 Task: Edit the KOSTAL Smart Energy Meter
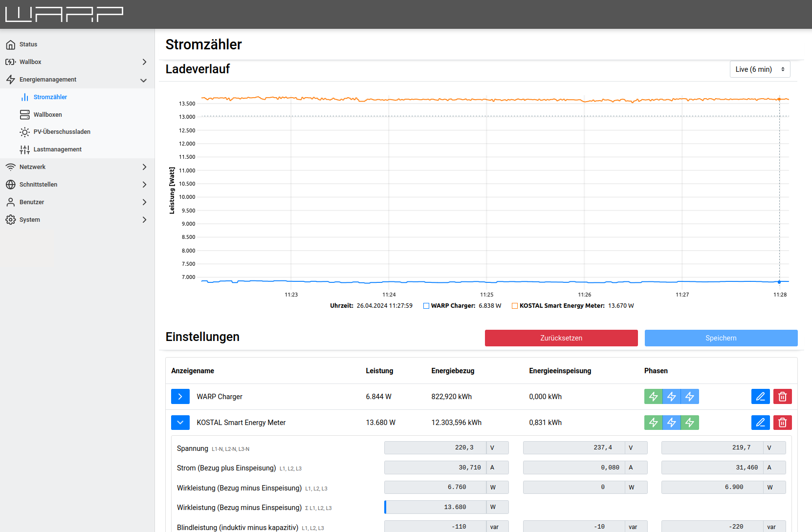pyautogui.click(x=760, y=423)
